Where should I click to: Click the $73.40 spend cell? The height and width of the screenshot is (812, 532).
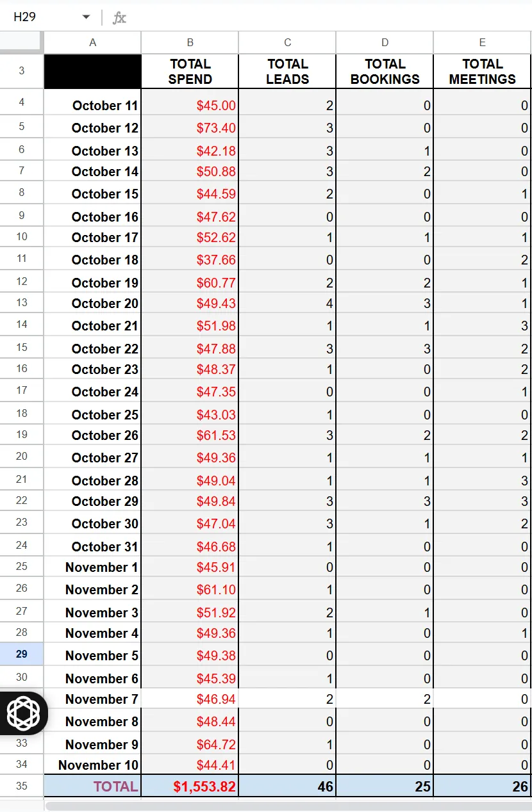[190, 127]
